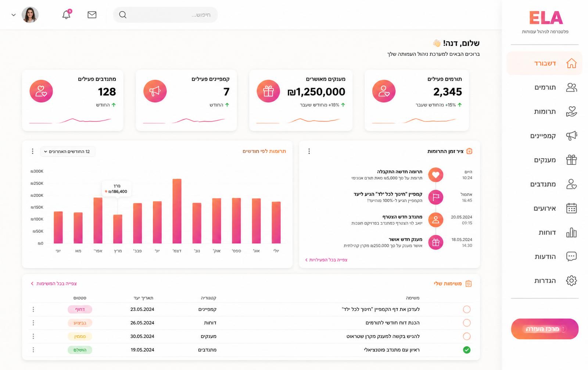The height and width of the screenshot is (370, 588).
Task: Click the tallest bar דצמ in chart
Action: [x=177, y=211]
